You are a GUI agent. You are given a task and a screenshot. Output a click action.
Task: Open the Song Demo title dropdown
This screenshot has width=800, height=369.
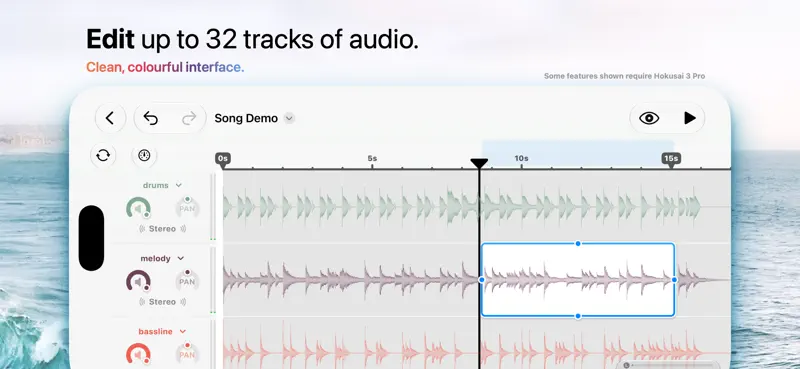[289, 118]
